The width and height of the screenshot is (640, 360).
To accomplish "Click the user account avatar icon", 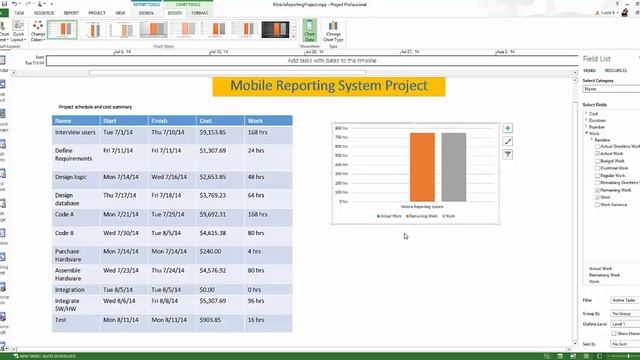I will tap(625, 13).
